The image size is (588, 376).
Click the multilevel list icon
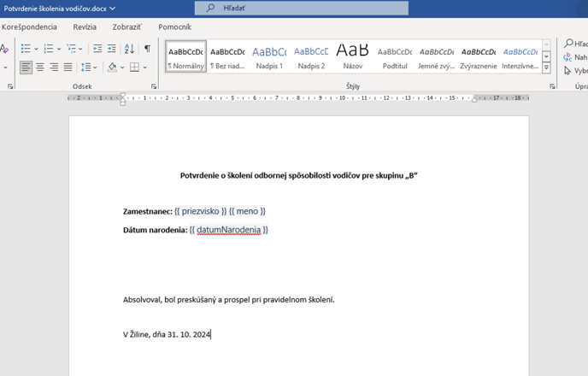click(71, 49)
